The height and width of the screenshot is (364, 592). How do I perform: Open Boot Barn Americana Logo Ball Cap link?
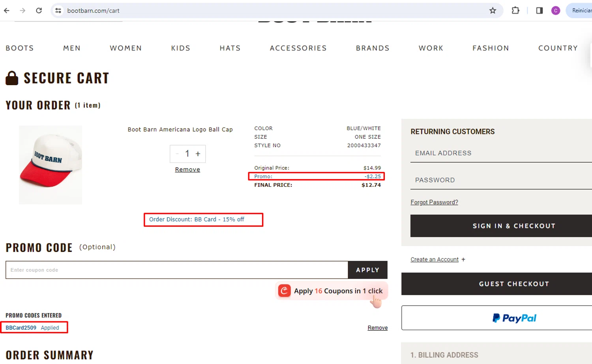pyautogui.click(x=180, y=129)
